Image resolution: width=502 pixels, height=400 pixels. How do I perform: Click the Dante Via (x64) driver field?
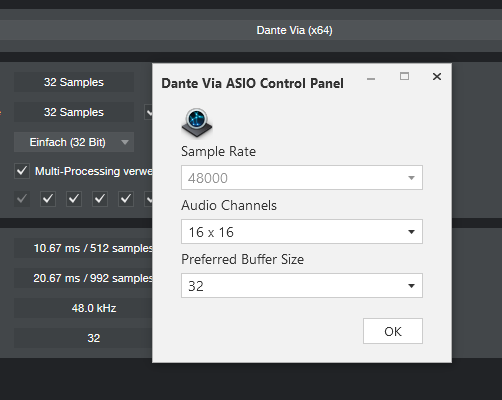[x=251, y=30]
